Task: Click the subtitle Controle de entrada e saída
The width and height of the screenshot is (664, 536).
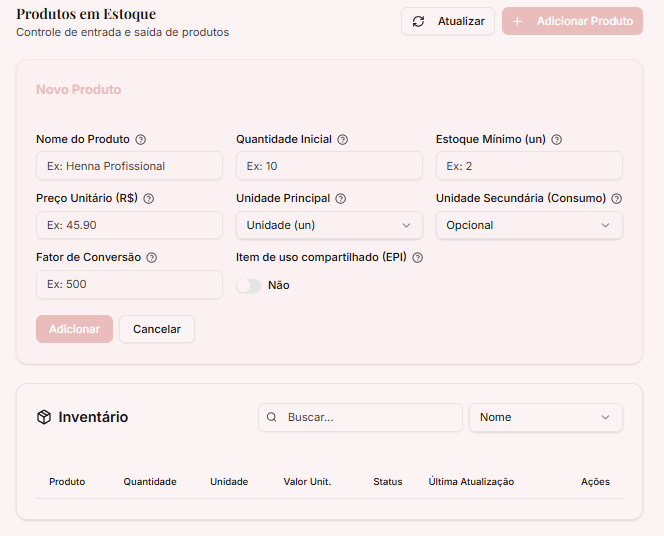Action: [x=122, y=32]
